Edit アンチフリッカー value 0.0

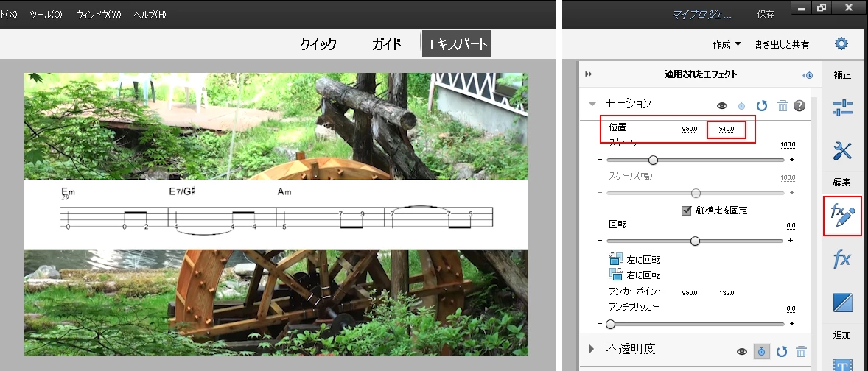(x=791, y=308)
